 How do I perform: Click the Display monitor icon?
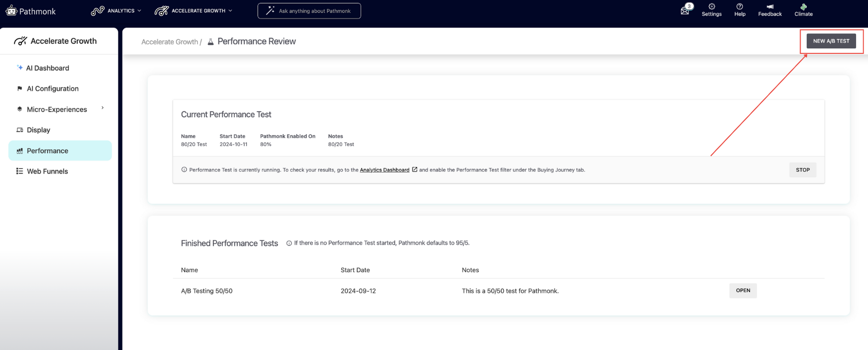tap(19, 130)
